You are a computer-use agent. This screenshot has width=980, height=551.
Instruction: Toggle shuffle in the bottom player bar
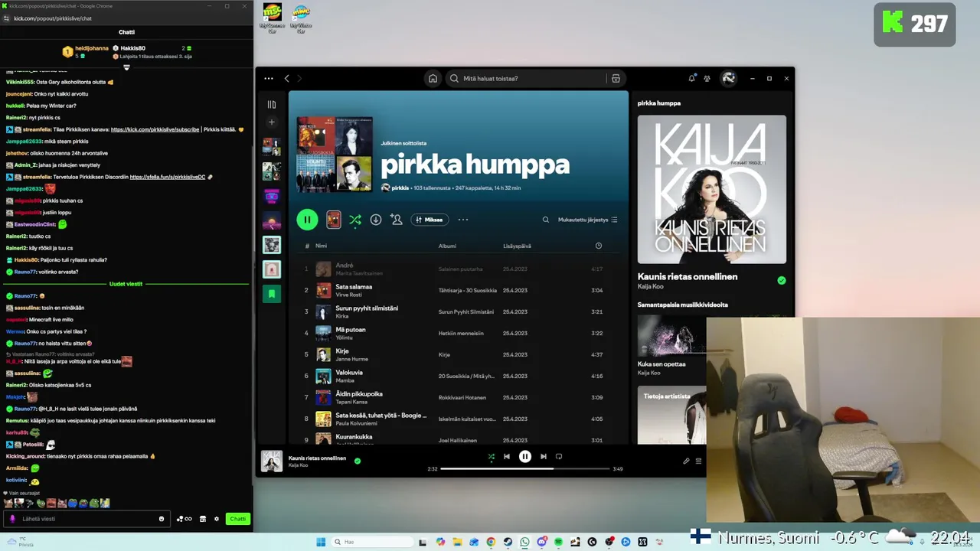point(492,457)
